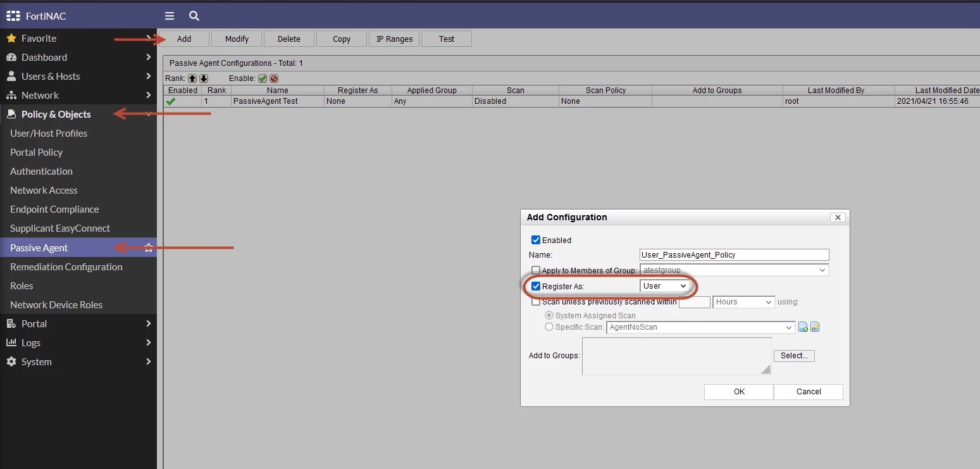Move rank down with the down arrow icon
This screenshot has height=469, width=980.
tap(204, 78)
